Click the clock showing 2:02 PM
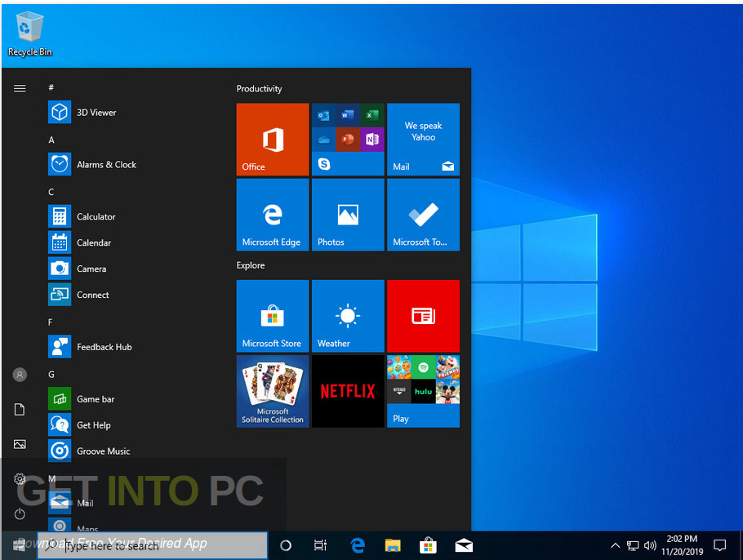This screenshot has width=743, height=560. [x=682, y=545]
